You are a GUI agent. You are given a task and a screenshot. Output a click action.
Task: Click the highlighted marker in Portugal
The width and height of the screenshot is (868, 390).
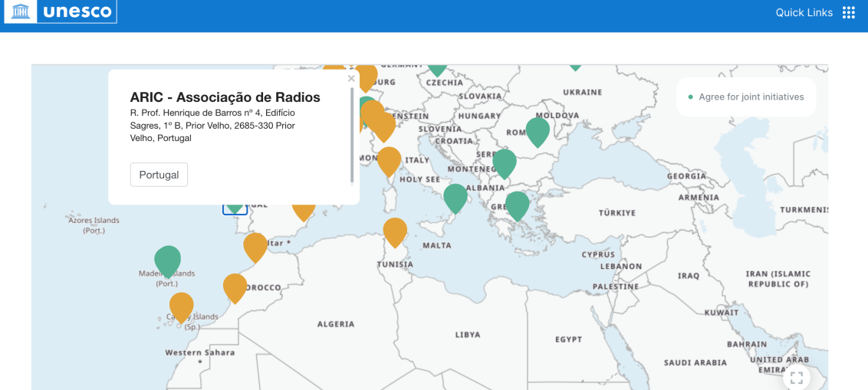pos(235,207)
